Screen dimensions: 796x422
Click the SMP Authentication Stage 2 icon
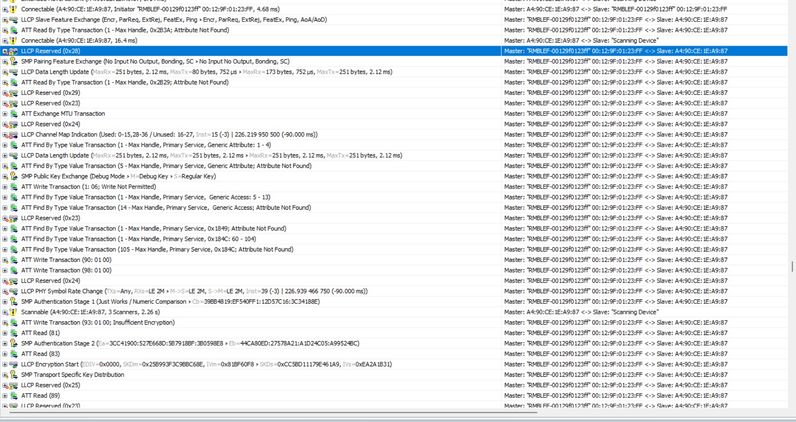point(13,343)
